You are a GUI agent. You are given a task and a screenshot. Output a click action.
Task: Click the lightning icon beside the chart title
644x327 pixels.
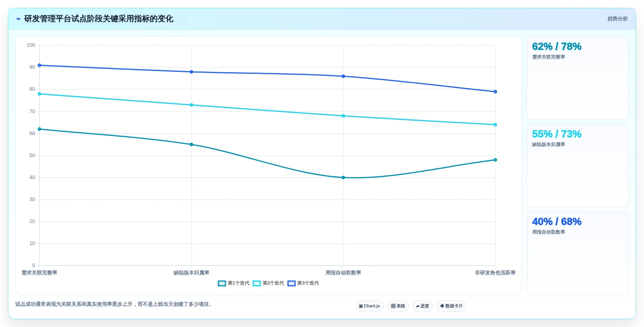pos(18,19)
